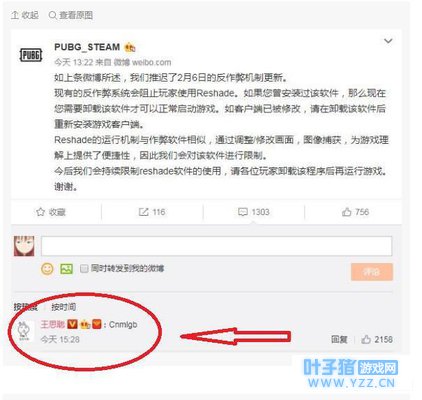Click the favorite star icon (收藏)

click(x=40, y=212)
